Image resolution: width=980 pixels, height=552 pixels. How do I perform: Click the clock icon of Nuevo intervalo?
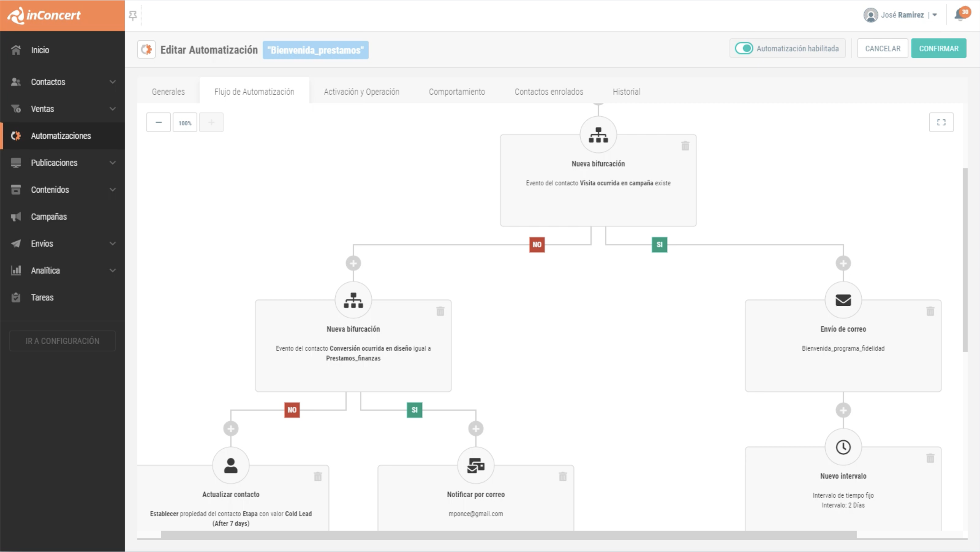tap(843, 447)
